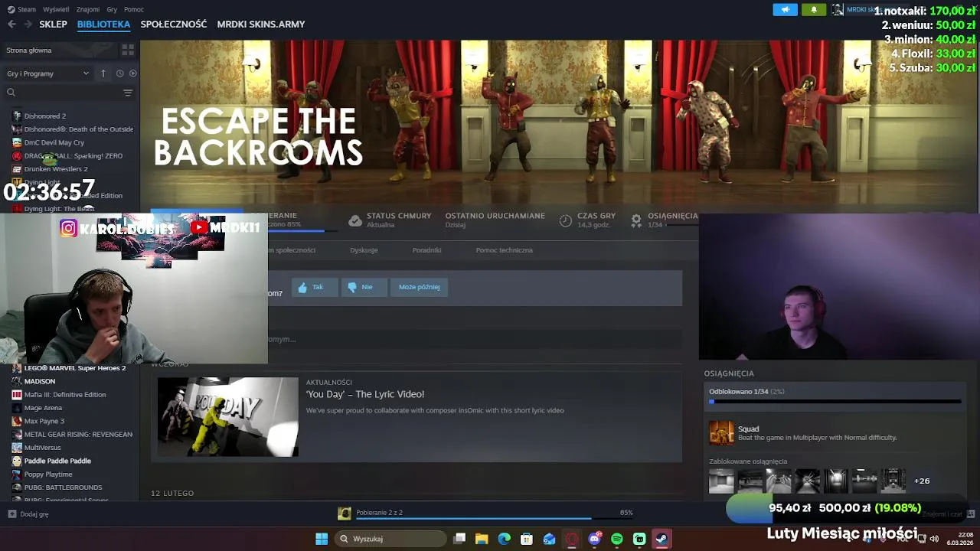Open Strona główna library home
Viewport: 980px width, 551px height.
coord(29,51)
